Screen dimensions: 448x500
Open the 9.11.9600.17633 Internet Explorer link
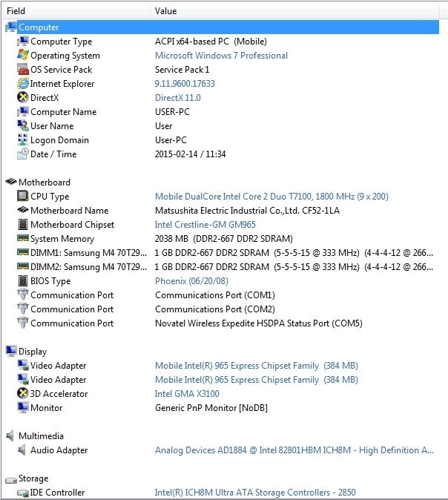pos(185,84)
